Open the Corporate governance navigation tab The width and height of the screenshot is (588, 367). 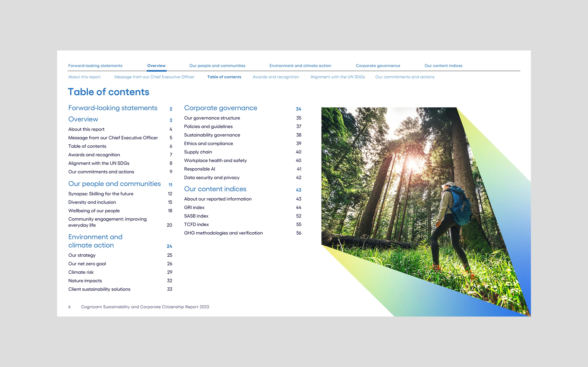pos(378,66)
